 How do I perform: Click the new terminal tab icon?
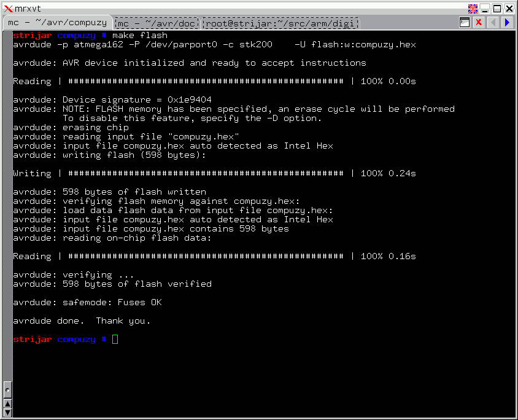click(465, 23)
